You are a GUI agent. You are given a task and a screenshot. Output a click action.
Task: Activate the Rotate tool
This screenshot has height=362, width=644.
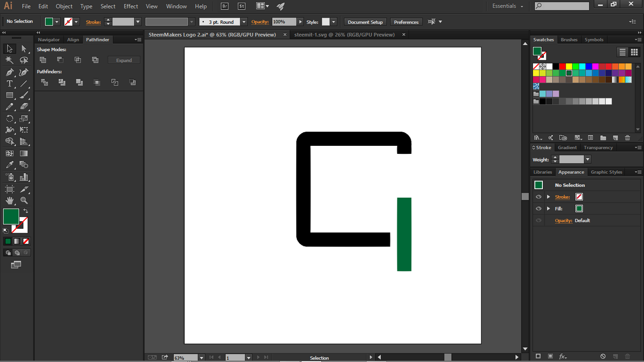pos(10,119)
